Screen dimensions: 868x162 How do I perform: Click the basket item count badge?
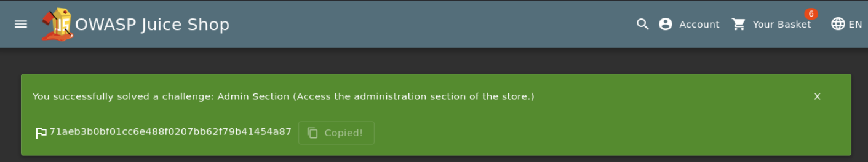coord(811,14)
